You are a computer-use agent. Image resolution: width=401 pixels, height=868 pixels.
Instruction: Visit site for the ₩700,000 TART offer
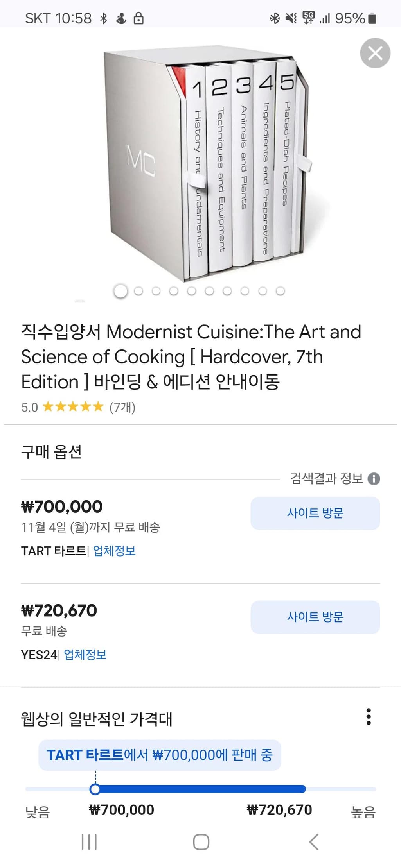315,513
